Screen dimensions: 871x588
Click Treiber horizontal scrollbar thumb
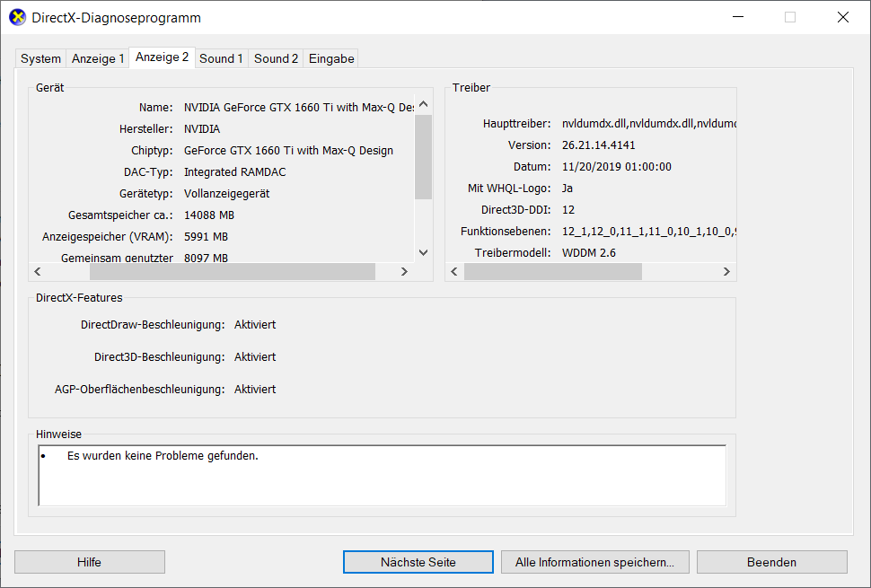pos(553,271)
